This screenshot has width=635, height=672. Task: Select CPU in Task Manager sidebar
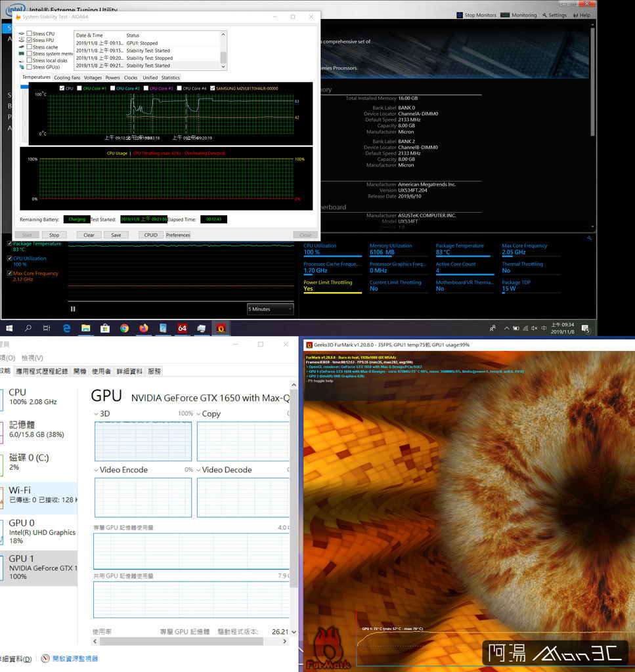(x=39, y=397)
